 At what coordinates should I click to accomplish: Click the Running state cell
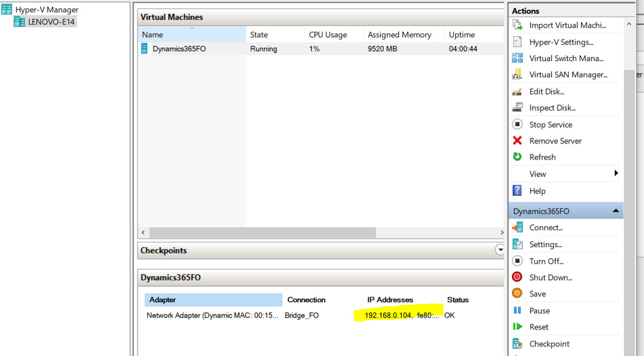click(x=263, y=49)
